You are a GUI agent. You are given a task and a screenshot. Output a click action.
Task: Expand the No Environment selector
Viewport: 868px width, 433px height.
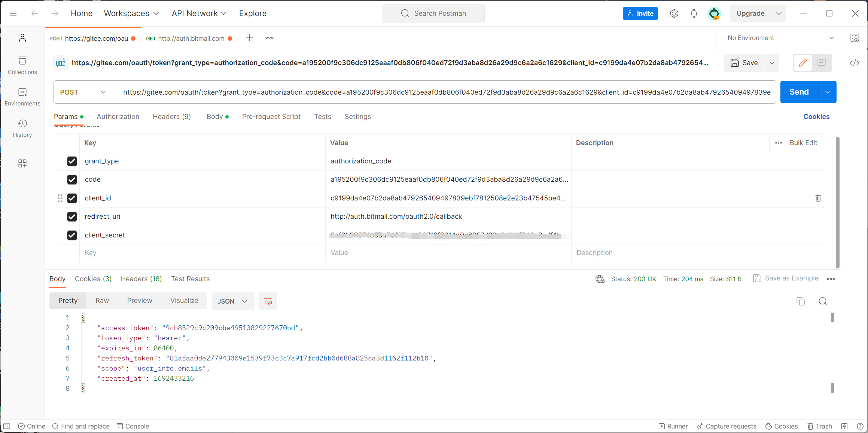click(x=780, y=38)
